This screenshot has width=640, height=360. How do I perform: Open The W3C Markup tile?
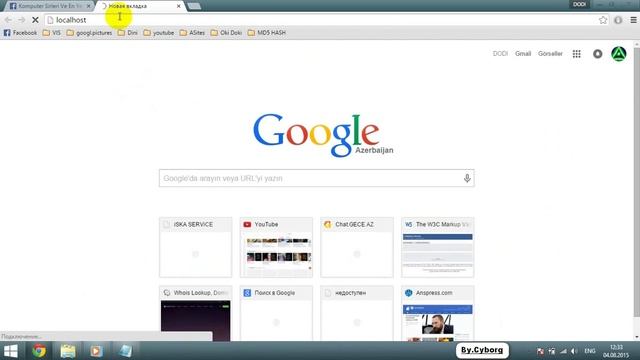pos(438,247)
